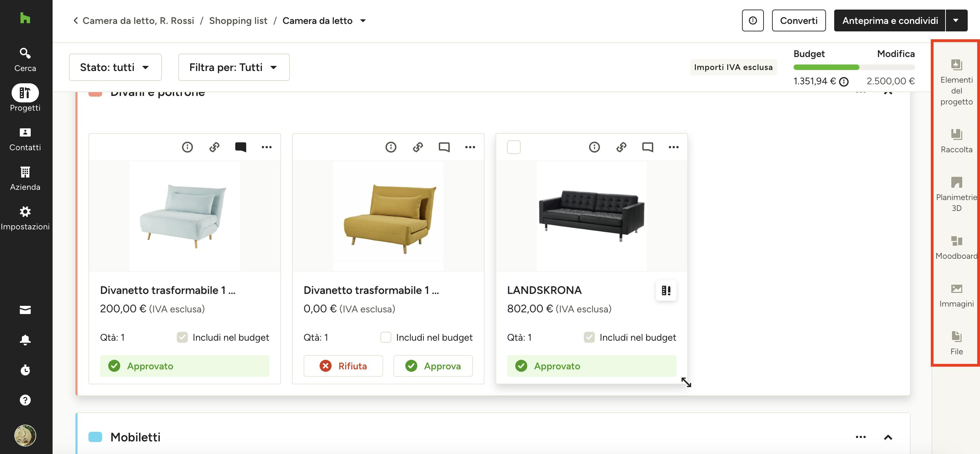This screenshot has width=980, height=454.
Task: Open the user profile avatar
Action: [x=25, y=435]
